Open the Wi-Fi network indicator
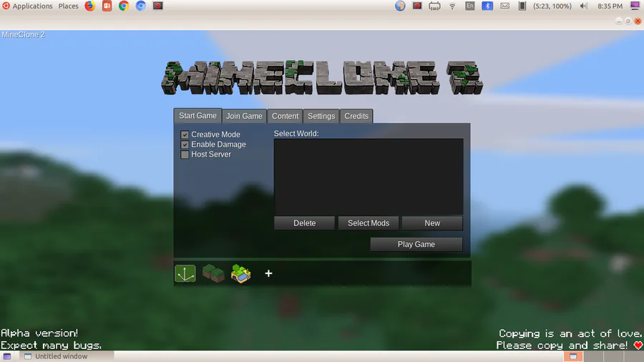The width and height of the screenshot is (644, 362). [452, 6]
